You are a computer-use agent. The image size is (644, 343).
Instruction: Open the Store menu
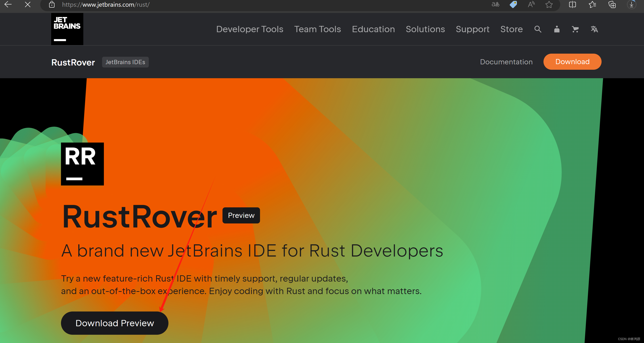click(512, 29)
